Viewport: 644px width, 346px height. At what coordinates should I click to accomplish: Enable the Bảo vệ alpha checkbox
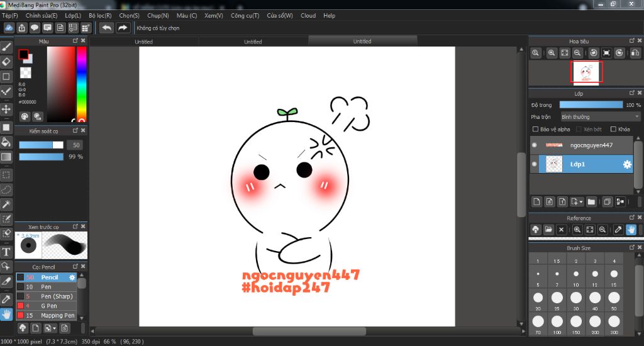pyautogui.click(x=535, y=129)
